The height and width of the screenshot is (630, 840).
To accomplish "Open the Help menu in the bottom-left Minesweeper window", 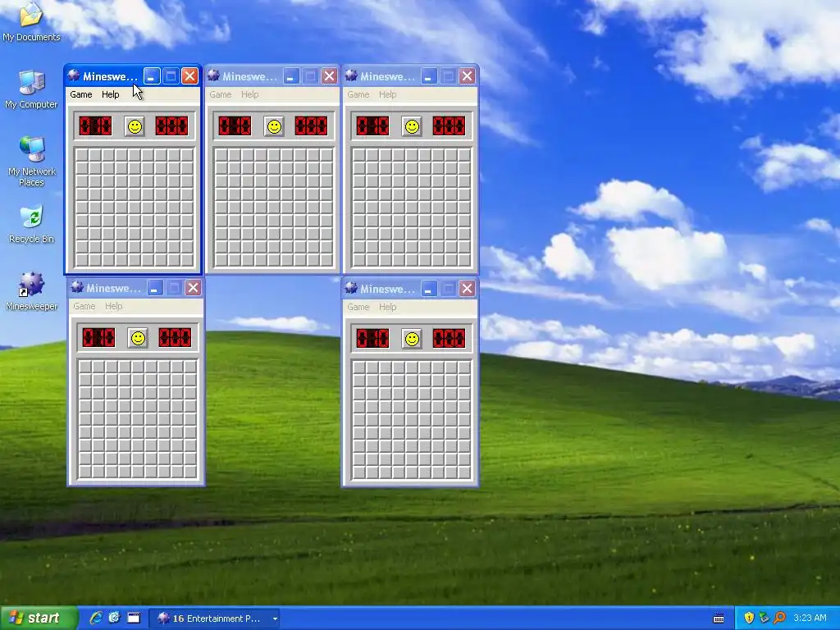I will pos(113,306).
